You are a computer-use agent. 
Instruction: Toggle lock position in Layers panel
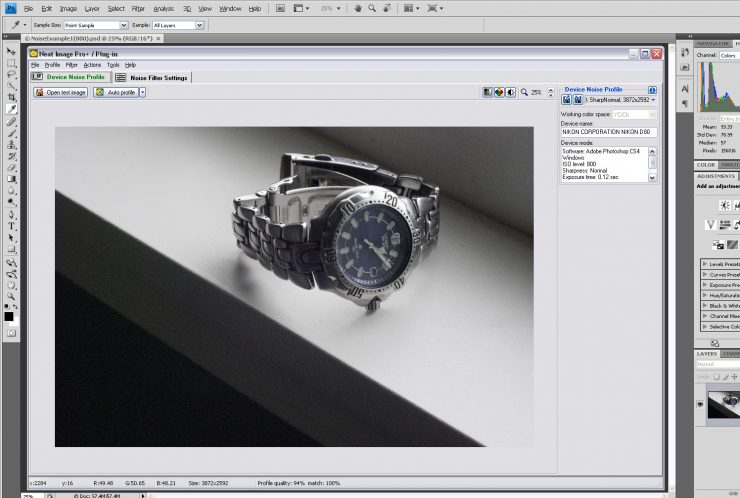[x=734, y=377]
